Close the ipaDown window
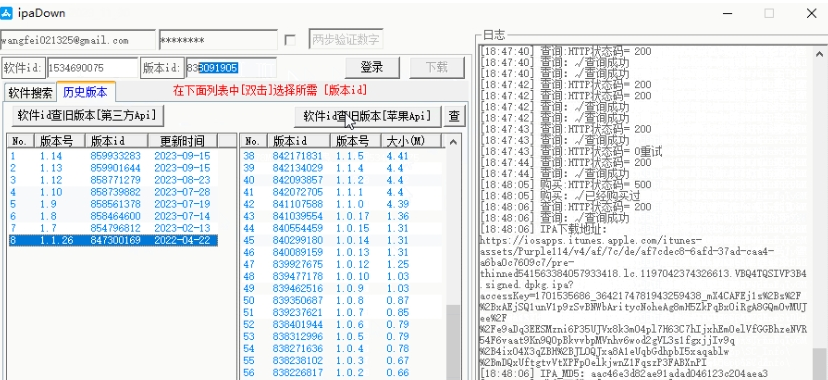 tap(812, 13)
